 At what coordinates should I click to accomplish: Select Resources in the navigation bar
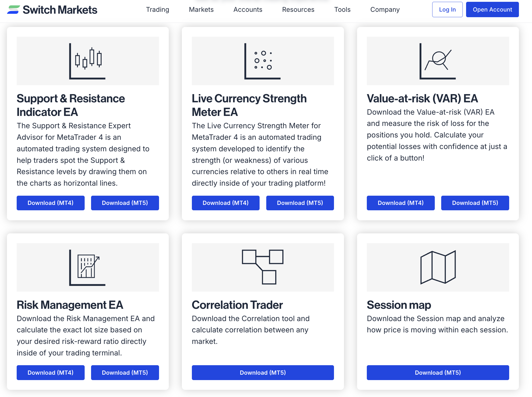(x=298, y=9)
